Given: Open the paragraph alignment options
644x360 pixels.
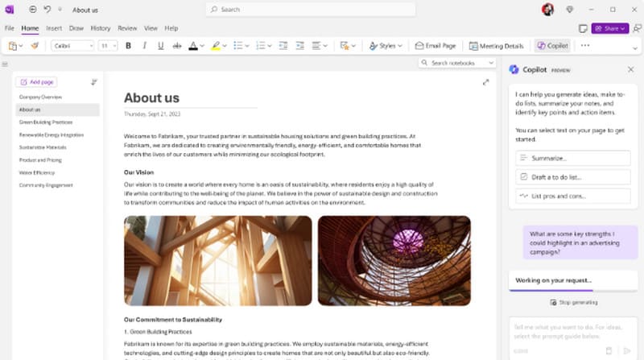Looking at the screenshot, I should tap(319, 46).
